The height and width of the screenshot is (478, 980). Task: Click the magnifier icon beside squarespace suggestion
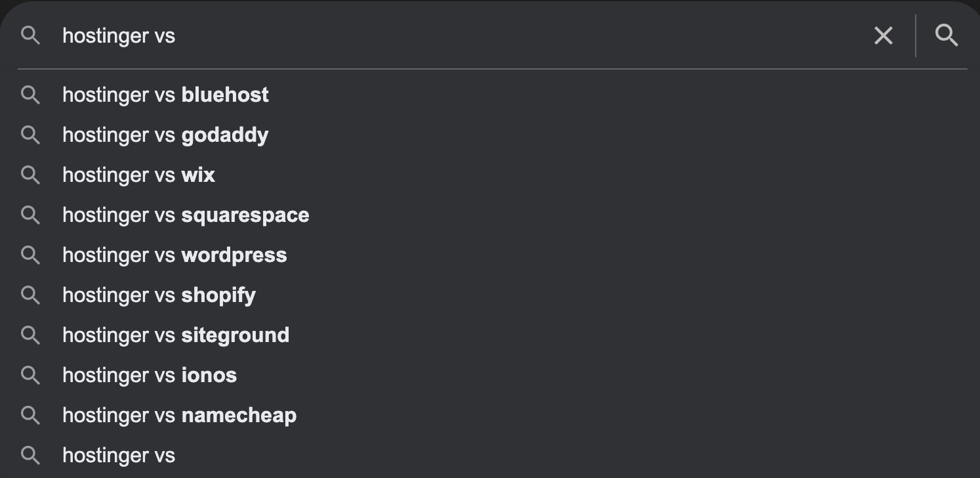(30, 215)
